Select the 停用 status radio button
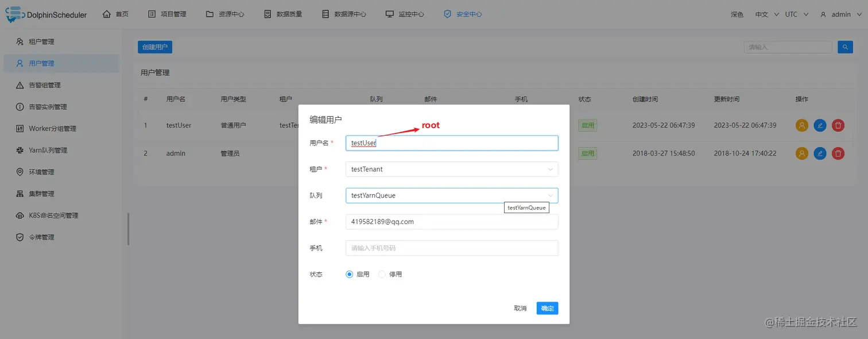 coord(382,274)
